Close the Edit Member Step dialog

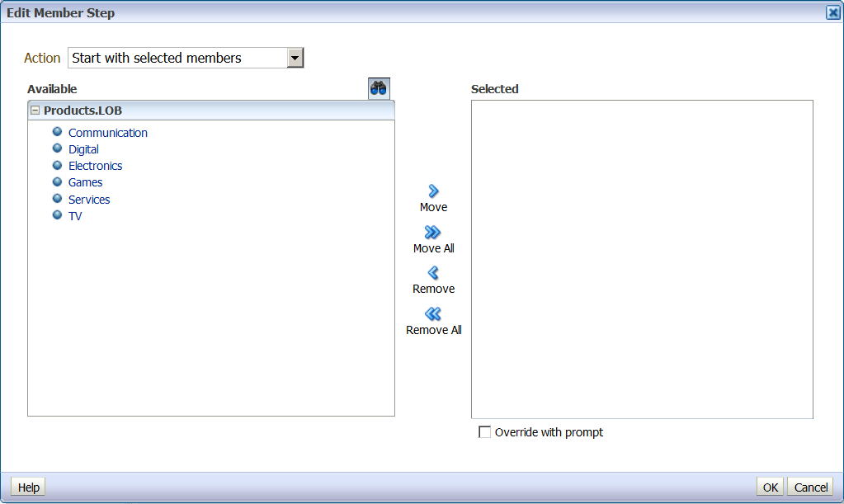[x=832, y=12]
